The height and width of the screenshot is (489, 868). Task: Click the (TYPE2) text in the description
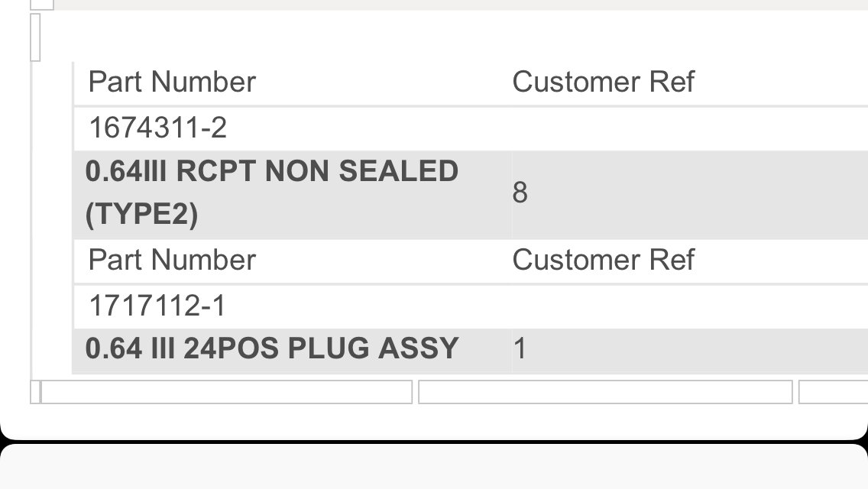click(141, 214)
